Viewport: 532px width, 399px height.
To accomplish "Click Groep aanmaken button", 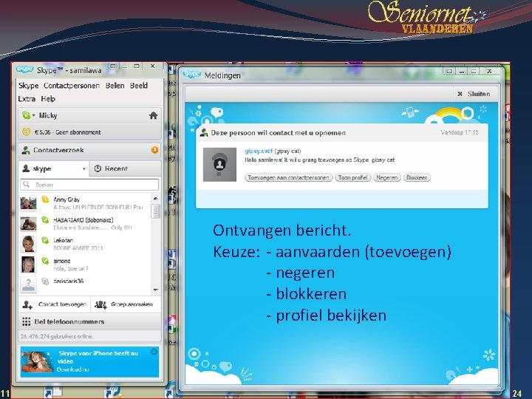I will (126, 304).
